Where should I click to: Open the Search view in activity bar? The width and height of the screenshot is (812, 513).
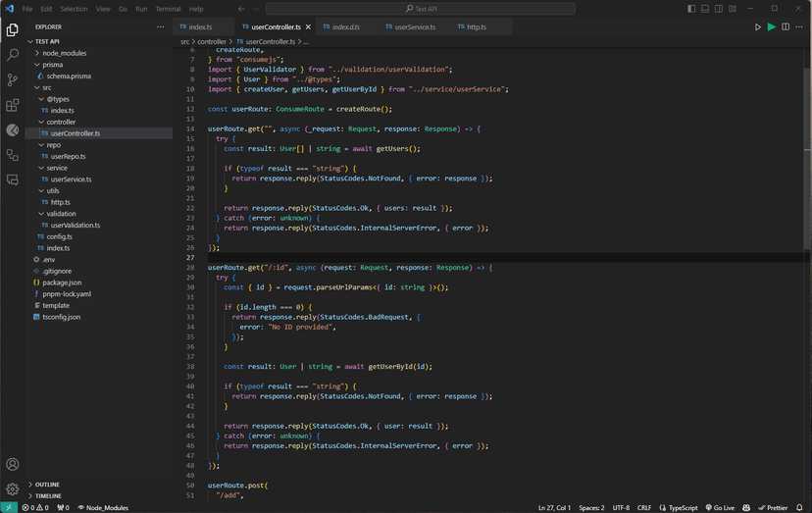(x=13, y=56)
